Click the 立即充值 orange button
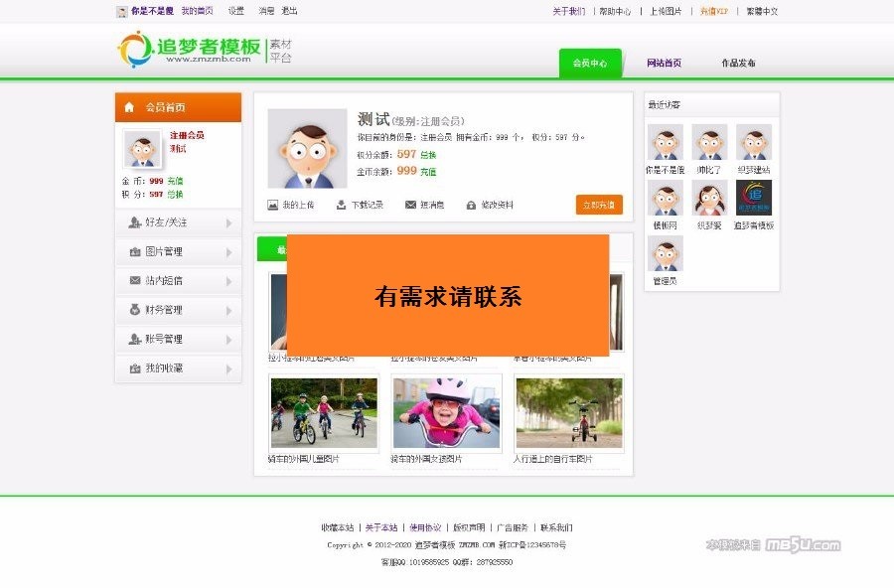Image resolution: width=894 pixels, height=588 pixels. [x=599, y=205]
